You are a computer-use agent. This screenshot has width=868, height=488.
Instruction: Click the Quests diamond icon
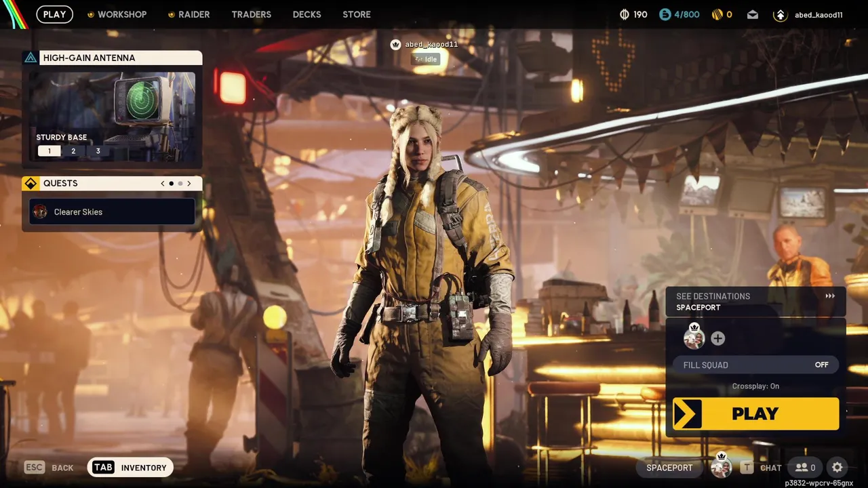pos(31,184)
